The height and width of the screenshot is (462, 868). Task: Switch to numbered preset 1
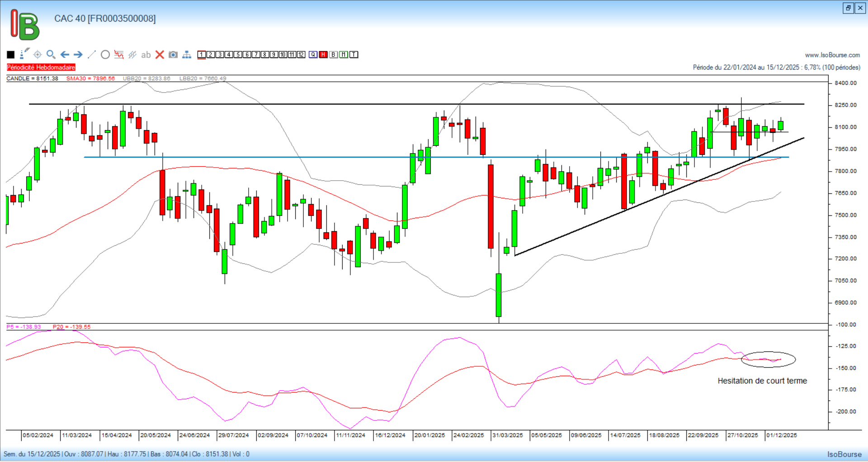point(202,55)
